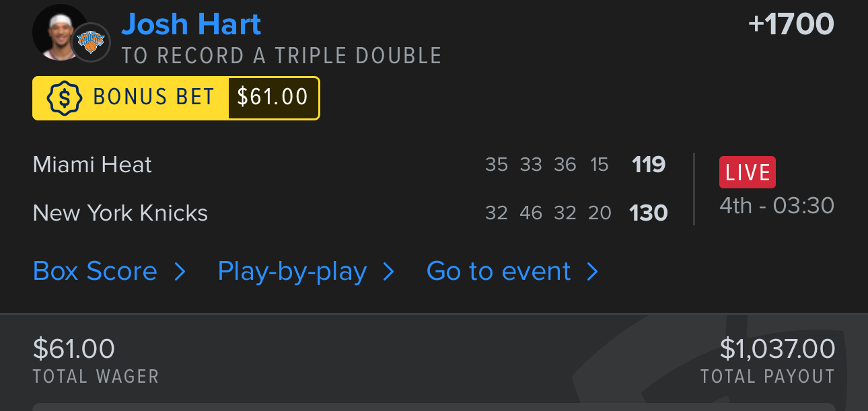This screenshot has height=411, width=868.
Task: Tap Josh Hart's player headshot
Action: (x=57, y=30)
